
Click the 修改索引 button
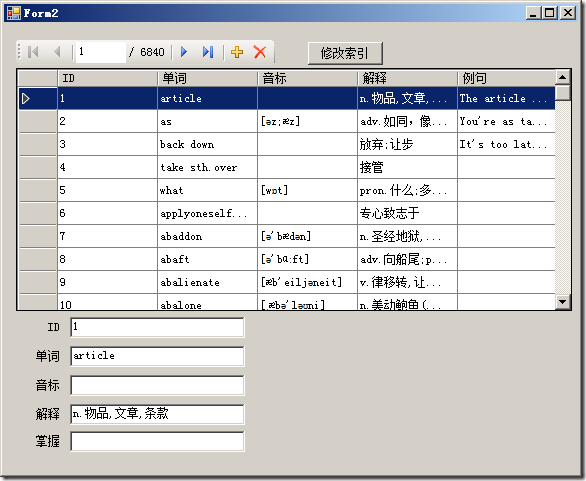[x=345, y=53]
